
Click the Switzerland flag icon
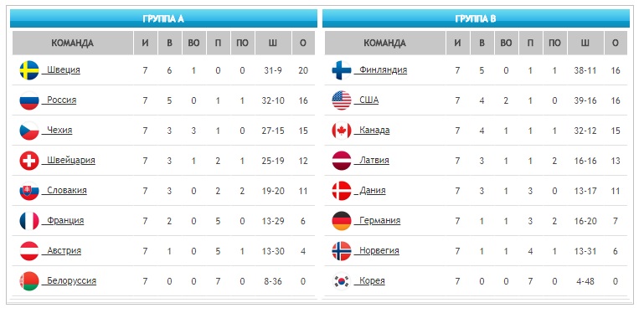29,161
